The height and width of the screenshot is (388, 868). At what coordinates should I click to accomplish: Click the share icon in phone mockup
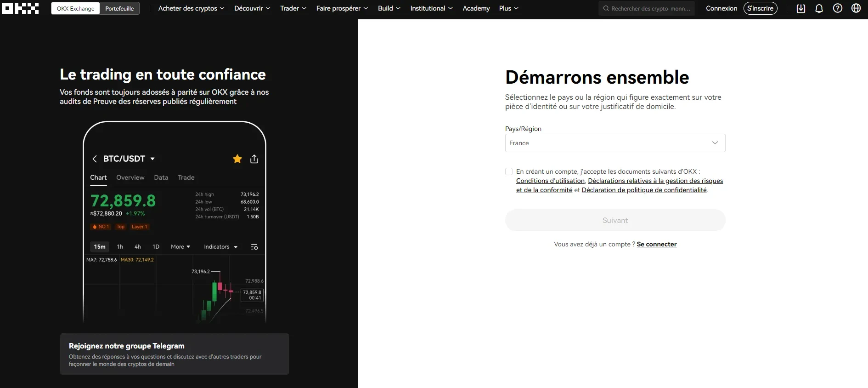[254, 159]
